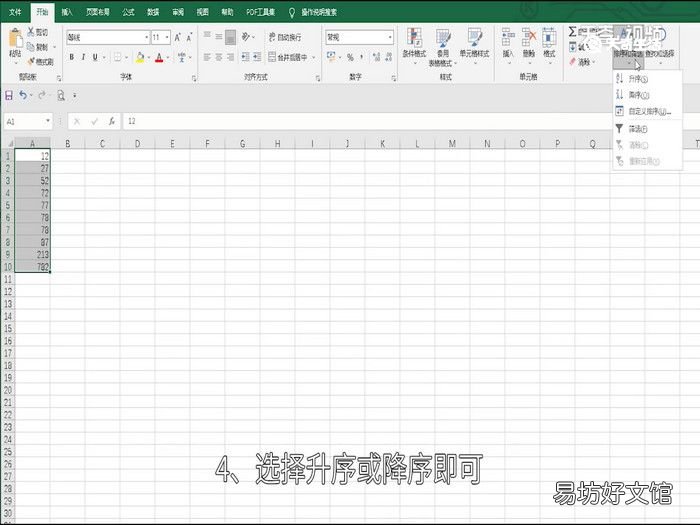Click the Undo arrow icon

pos(23,95)
